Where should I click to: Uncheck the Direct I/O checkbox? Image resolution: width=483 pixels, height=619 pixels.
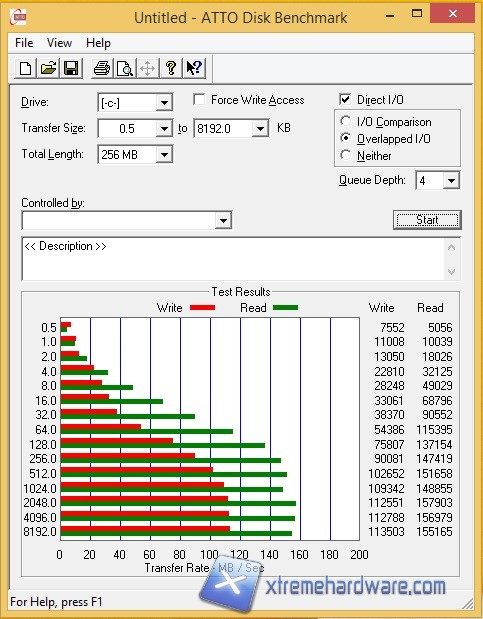(345, 99)
